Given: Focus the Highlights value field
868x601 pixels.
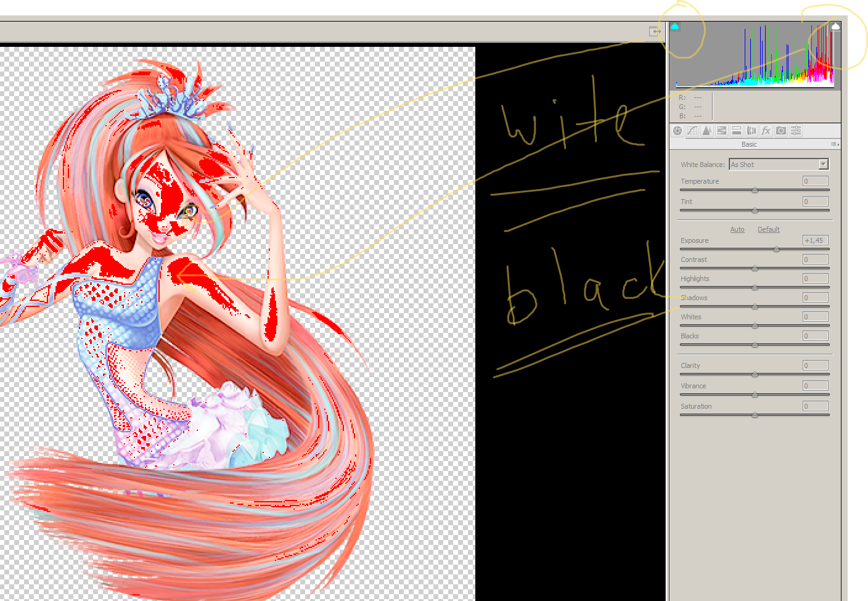Looking at the screenshot, I should 816,279.
